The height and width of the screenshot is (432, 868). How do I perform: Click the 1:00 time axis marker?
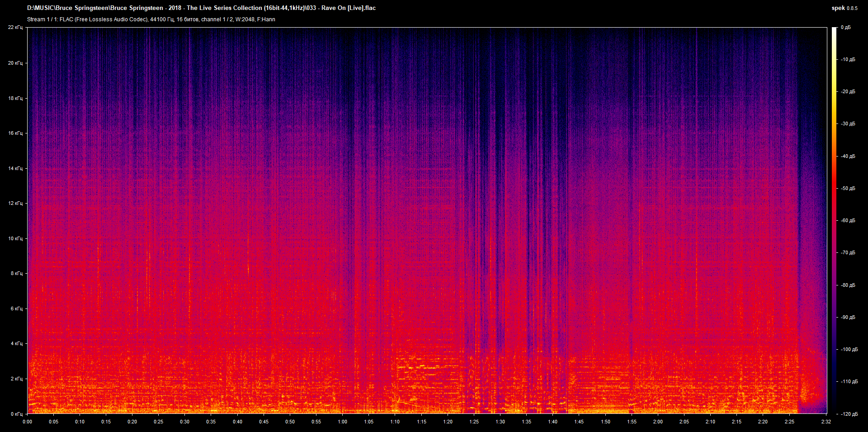coord(343,422)
